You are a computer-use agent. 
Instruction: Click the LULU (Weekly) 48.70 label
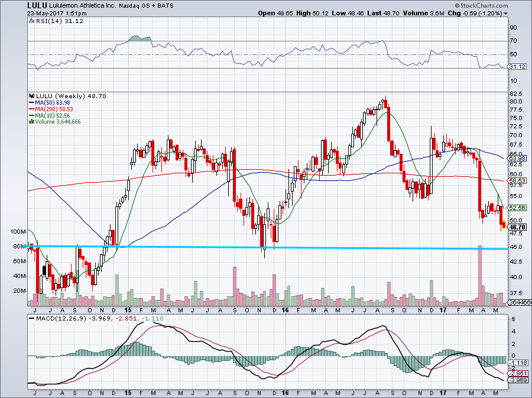pos(71,96)
